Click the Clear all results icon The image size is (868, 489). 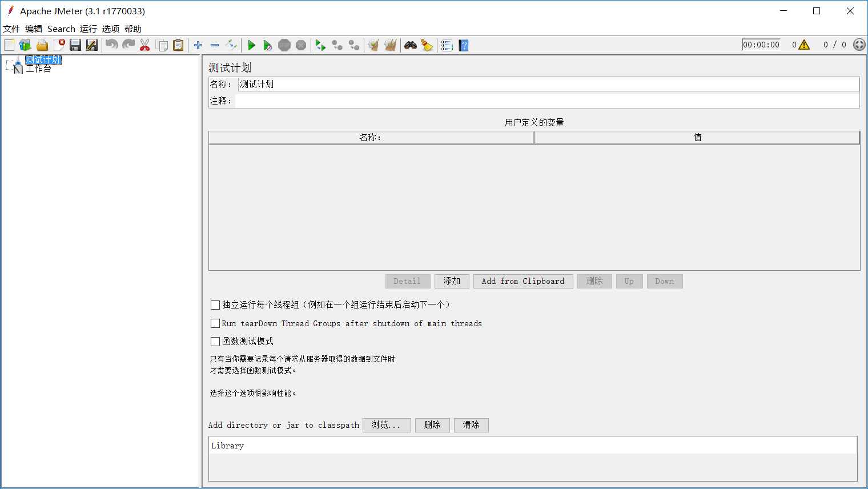(x=391, y=45)
